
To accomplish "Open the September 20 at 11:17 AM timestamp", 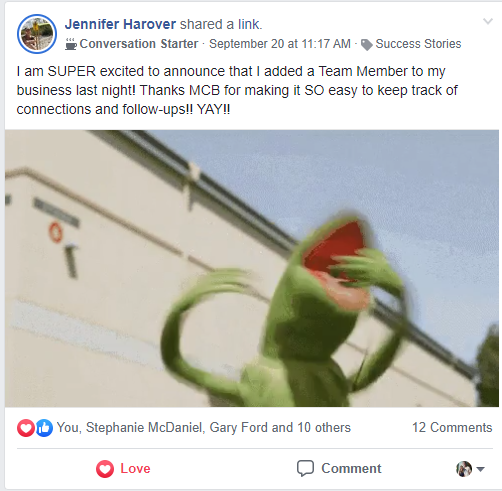I will (x=280, y=44).
